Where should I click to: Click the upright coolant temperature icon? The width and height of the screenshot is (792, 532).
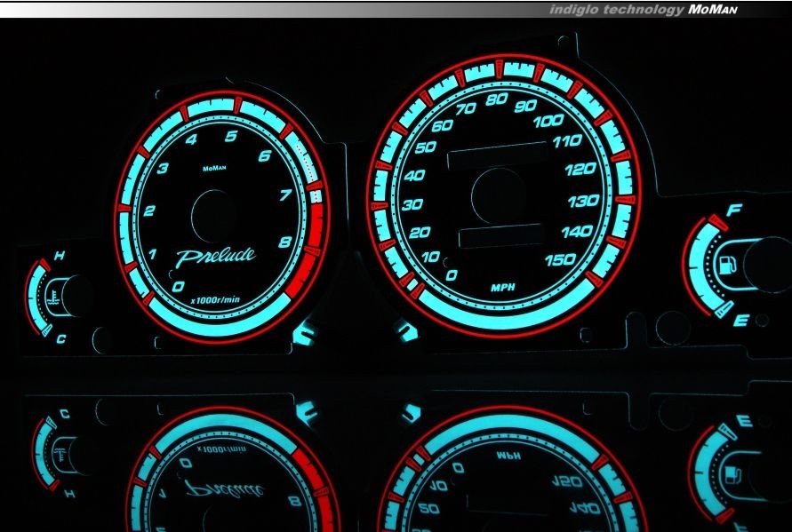tap(56, 292)
